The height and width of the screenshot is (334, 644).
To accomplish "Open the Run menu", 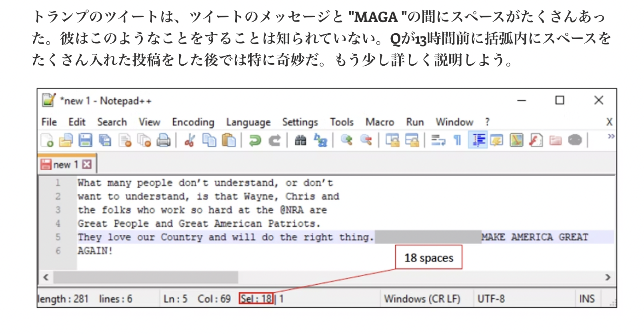I will (x=415, y=122).
